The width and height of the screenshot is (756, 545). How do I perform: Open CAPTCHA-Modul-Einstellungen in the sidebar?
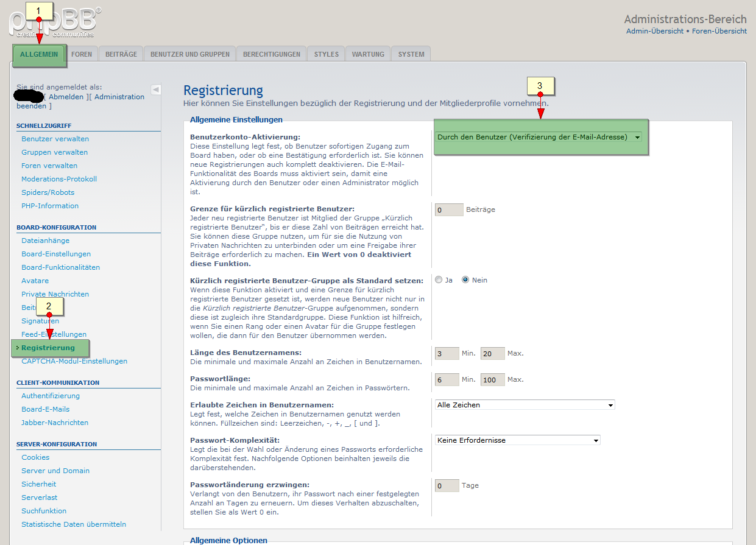74,361
